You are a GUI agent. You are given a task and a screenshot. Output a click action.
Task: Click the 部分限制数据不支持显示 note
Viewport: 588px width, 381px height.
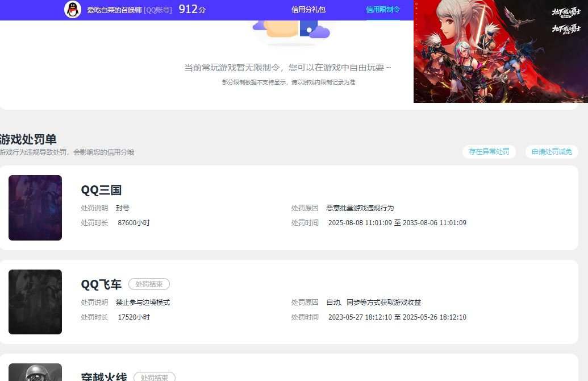[289, 82]
